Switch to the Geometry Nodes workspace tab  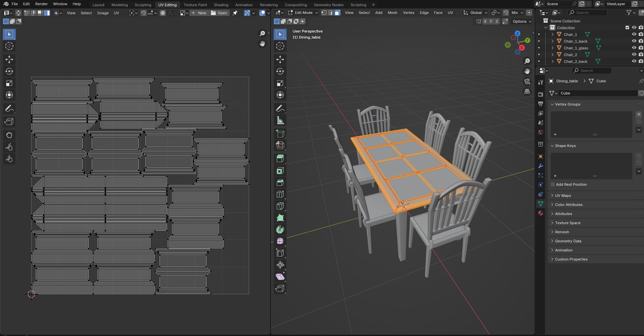tap(328, 5)
